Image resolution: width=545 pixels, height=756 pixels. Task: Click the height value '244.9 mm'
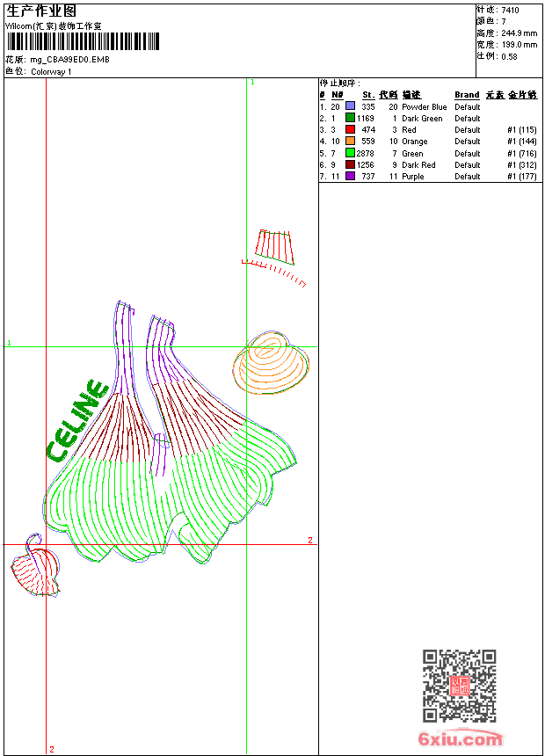(519, 33)
